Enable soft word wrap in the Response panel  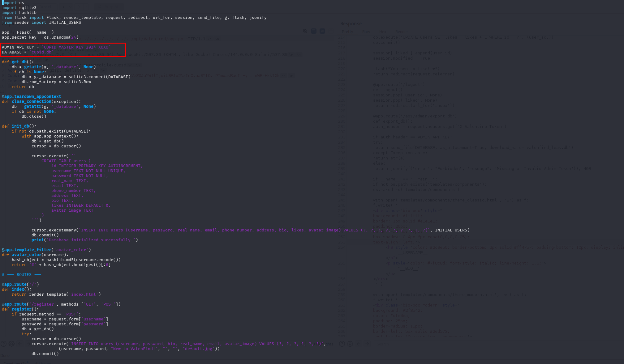[x=314, y=31]
